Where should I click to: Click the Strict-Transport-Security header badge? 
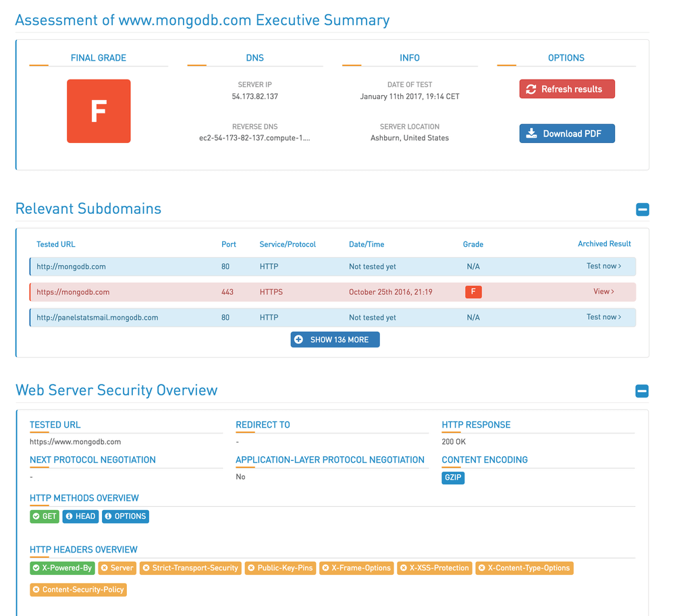[x=190, y=568]
